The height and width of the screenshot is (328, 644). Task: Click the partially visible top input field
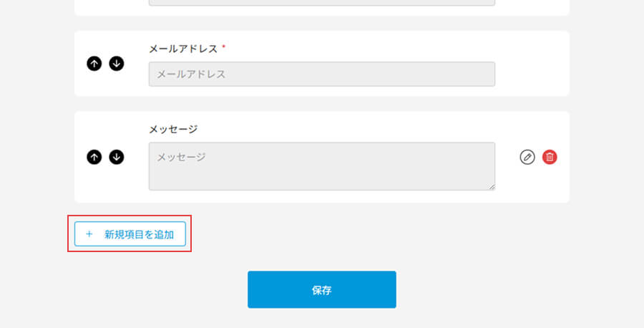tap(321, 2)
